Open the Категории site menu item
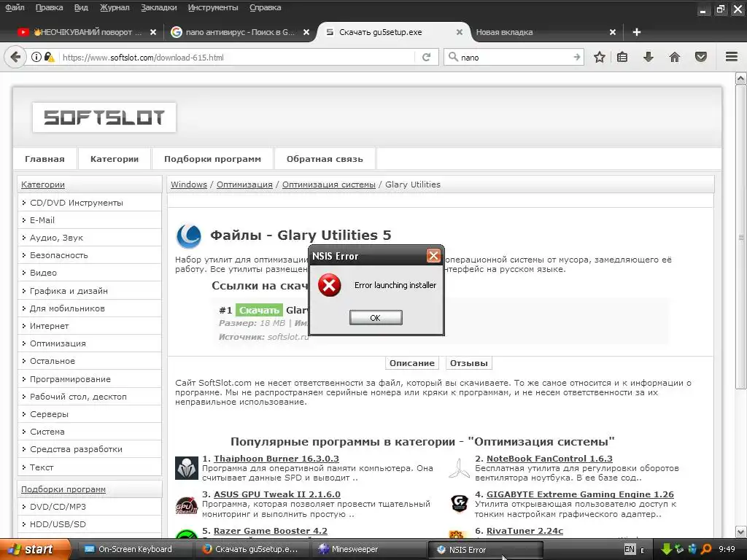Screen dimensions: 747x560 point(115,159)
